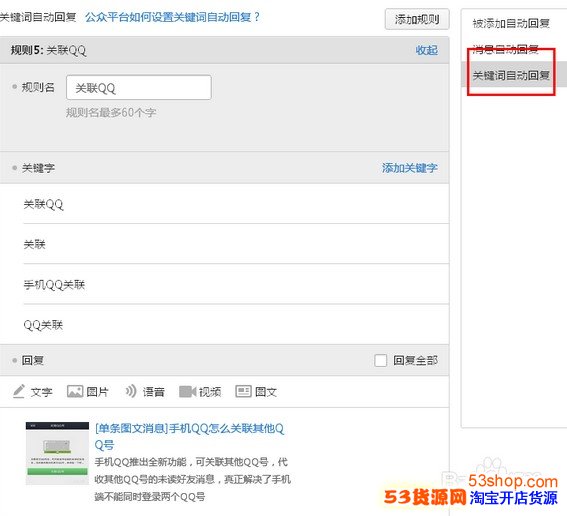Select the keyword row 手机QQ关联

(236, 285)
